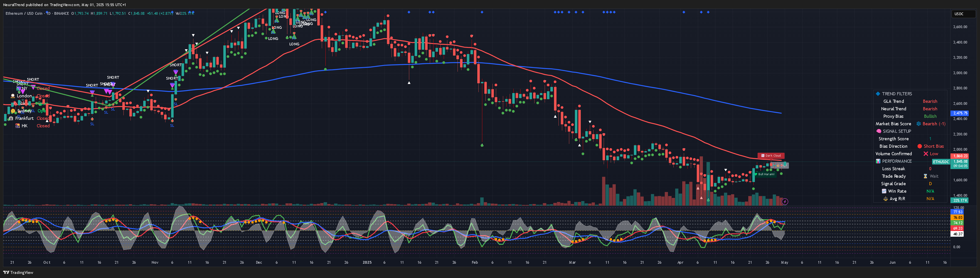Click the chart icon beside Win Rate

884,191
